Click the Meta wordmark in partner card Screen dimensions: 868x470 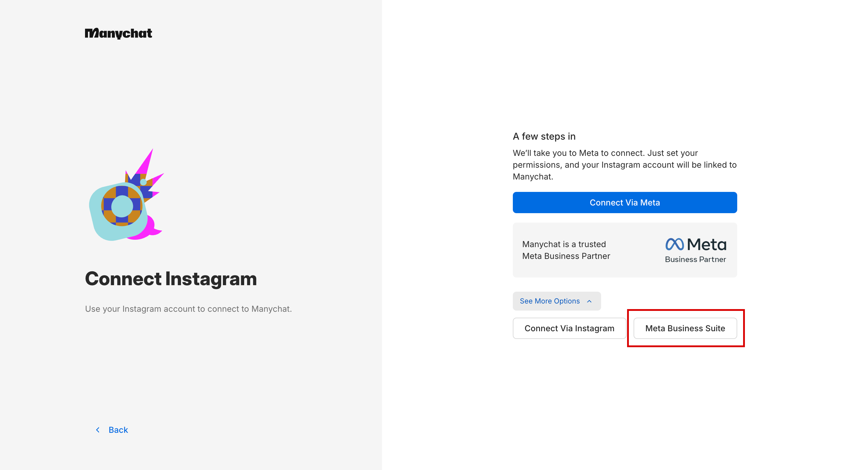click(707, 245)
